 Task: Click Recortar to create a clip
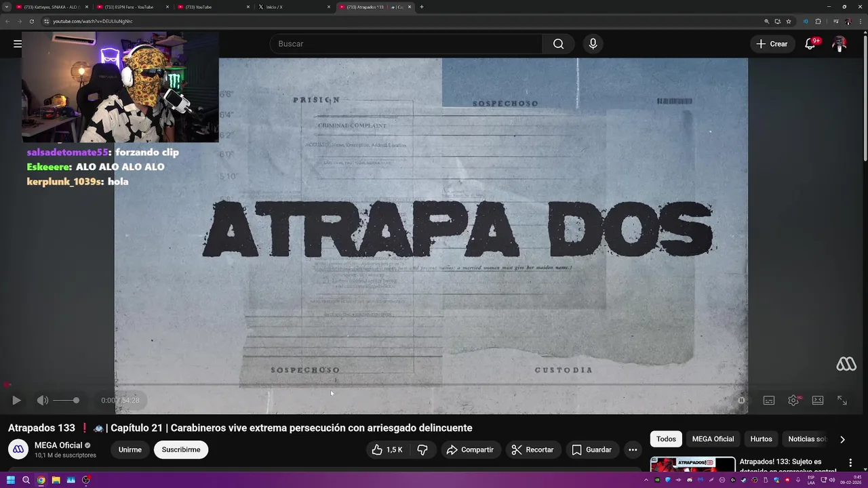532,449
